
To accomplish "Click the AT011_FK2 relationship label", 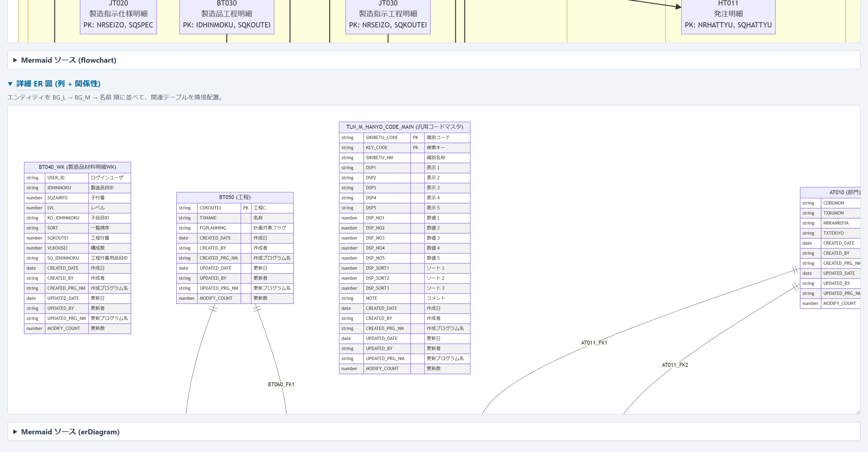I will [675, 365].
